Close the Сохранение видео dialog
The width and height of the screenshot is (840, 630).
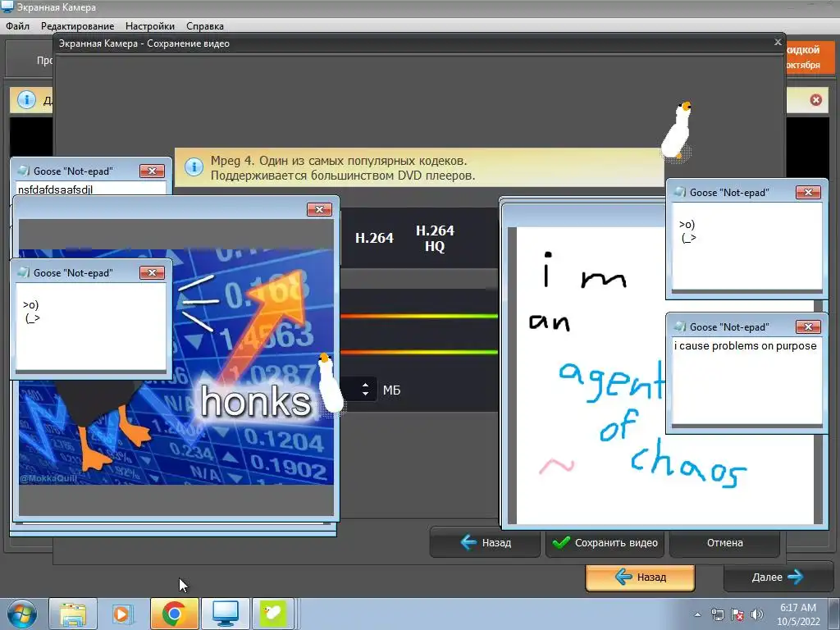tap(778, 42)
